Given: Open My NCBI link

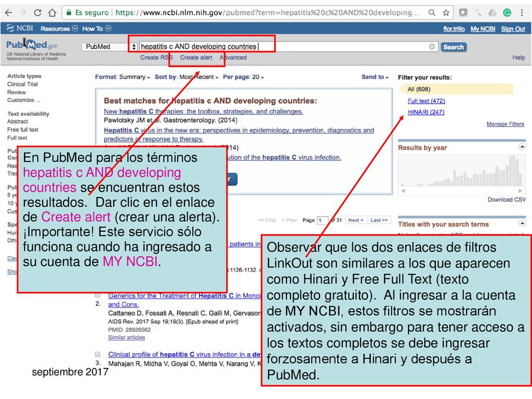Looking at the screenshot, I should 483,29.
